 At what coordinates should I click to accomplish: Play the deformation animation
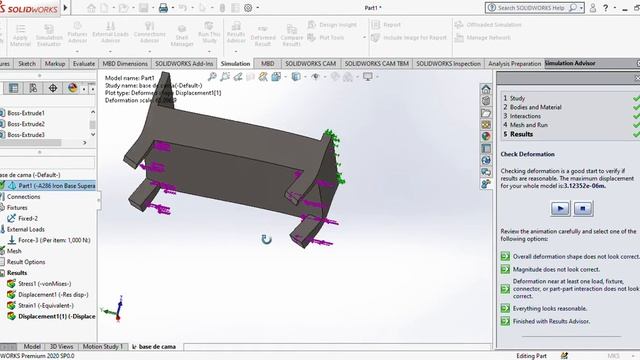point(560,209)
